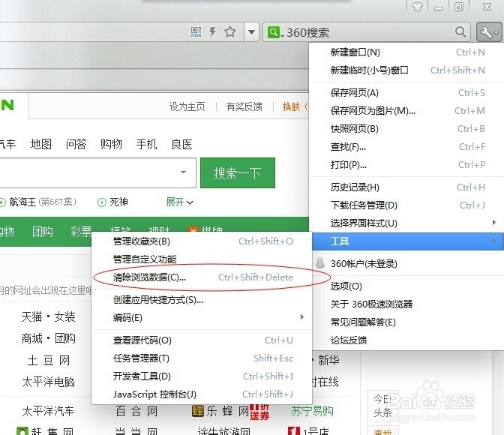Switch to 问答 search tab
The height and width of the screenshot is (435, 504).
click(76, 144)
